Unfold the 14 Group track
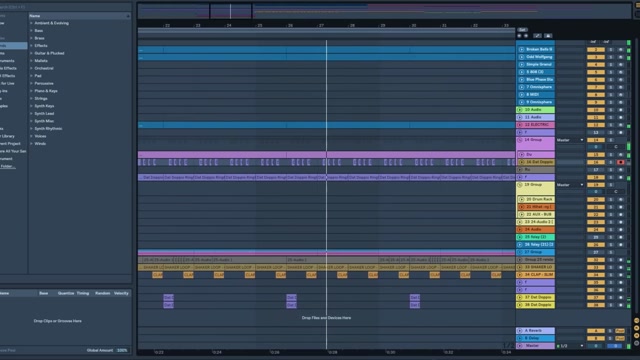This screenshot has width=640, height=360. coord(520,140)
